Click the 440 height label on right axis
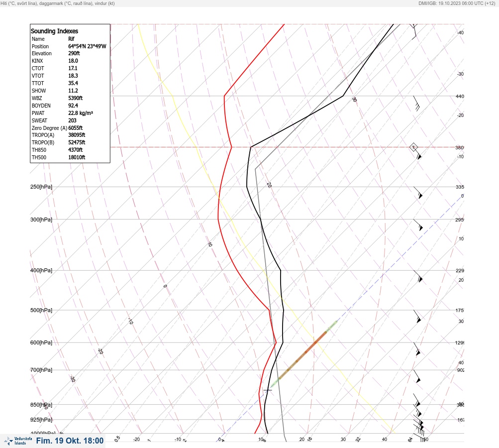 pyautogui.click(x=460, y=96)
